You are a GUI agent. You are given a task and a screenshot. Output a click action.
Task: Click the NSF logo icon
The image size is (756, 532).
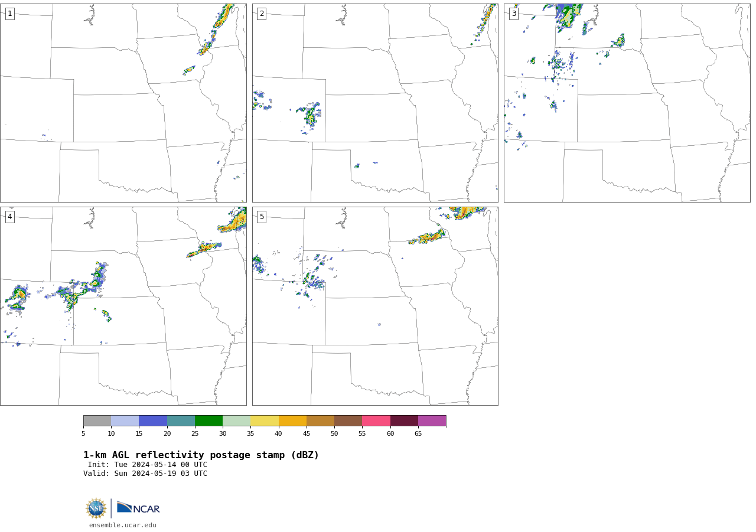(x=96, y=508)
